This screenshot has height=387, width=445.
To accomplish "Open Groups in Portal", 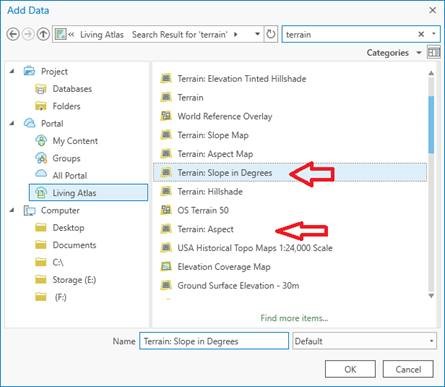I will tap(66, 158).
